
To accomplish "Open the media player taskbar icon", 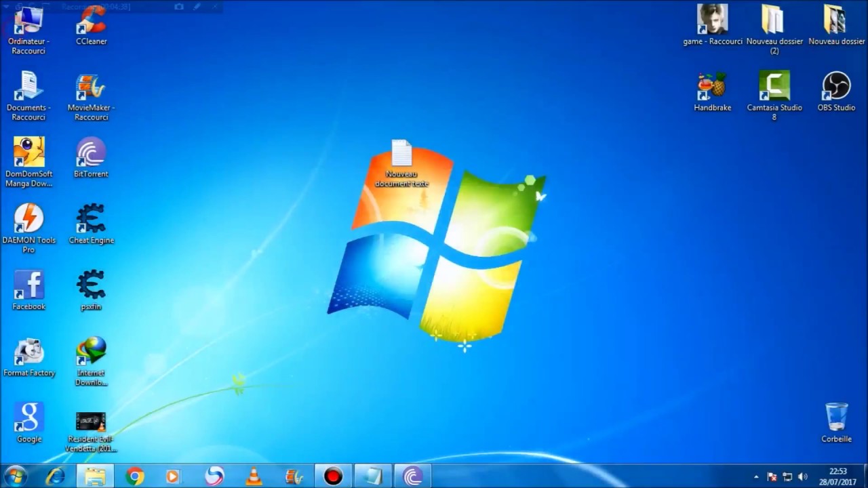I will (x=174, y=476).
